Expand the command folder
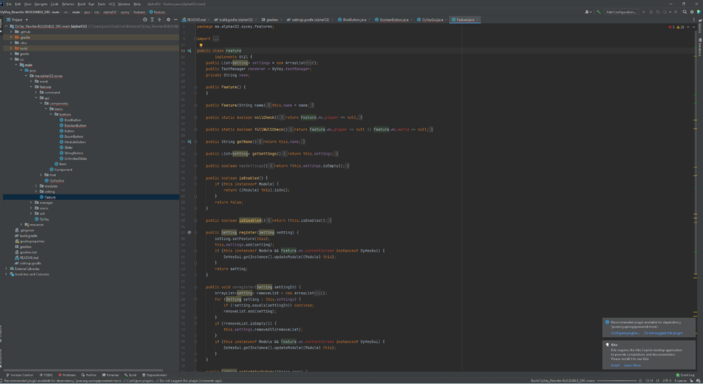The height and width of the screenshot is (384, 703). point(36,92)
